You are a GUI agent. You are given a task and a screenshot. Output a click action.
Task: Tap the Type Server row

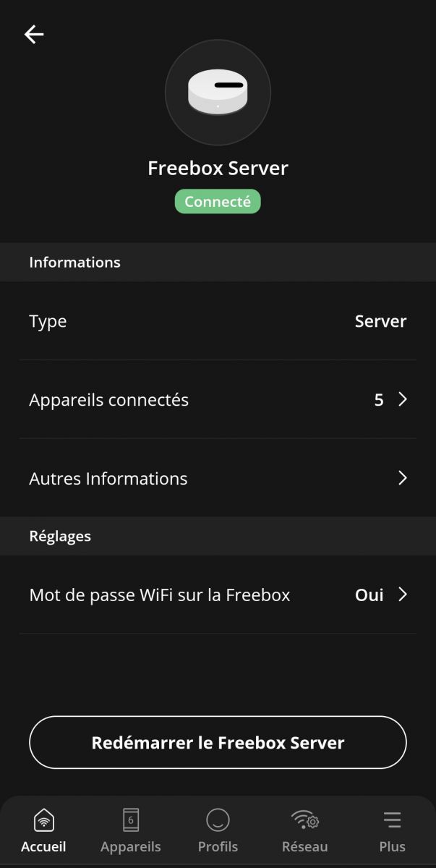218,321
